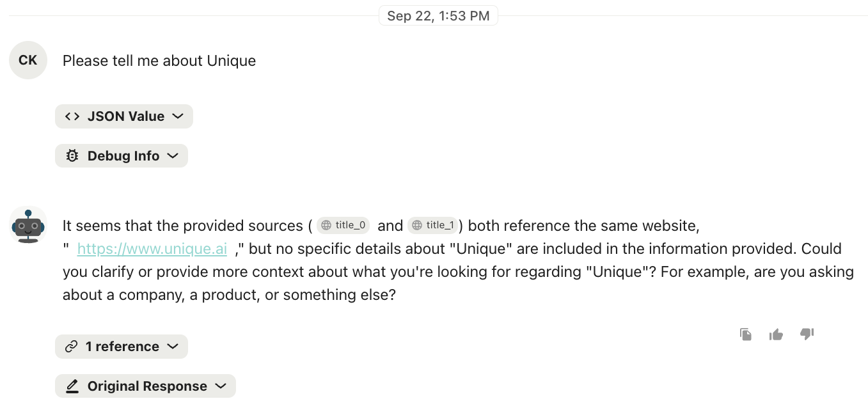Click the bug icon beside Debug Info
This screenshot has height=408, width=868.
(x=72, y=156)
